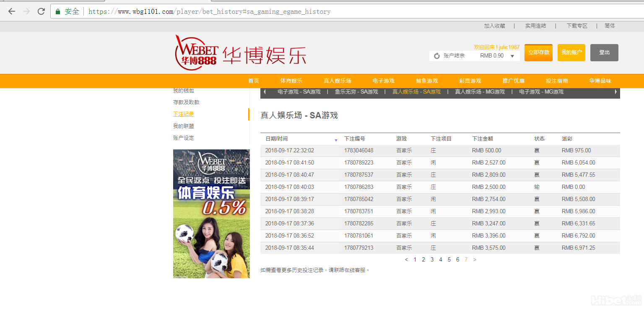Sort by 日期/时间 column arrow
Image resolution: width=644 pixels, height=311 pixels.
336,140
